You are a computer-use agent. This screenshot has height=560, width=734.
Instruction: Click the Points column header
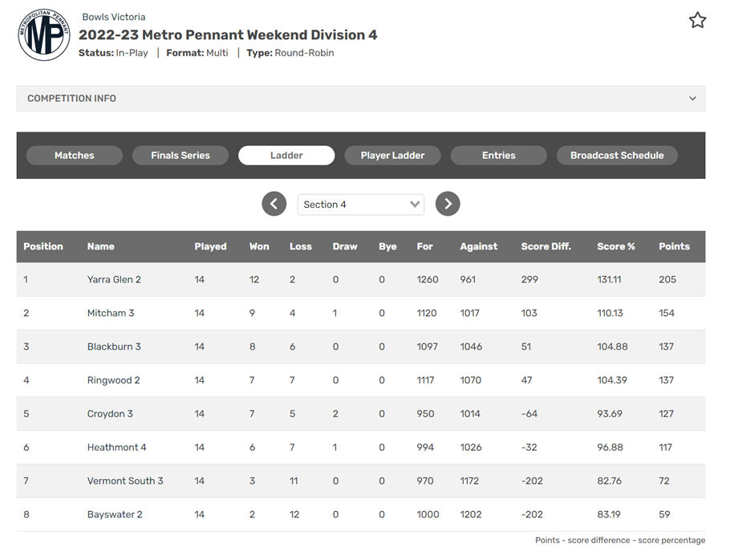click(674, 246)
